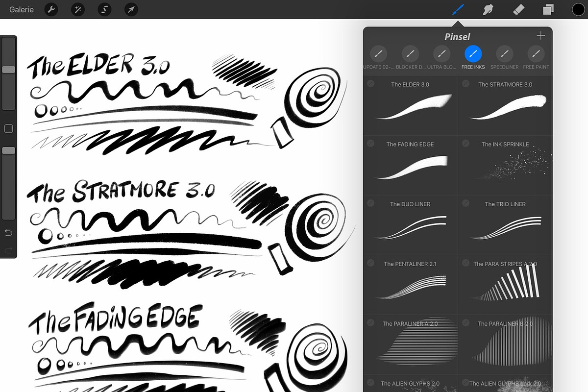Activate the Transform arrow tool
This screenshot has height=392, width=588.
(131, 9)
